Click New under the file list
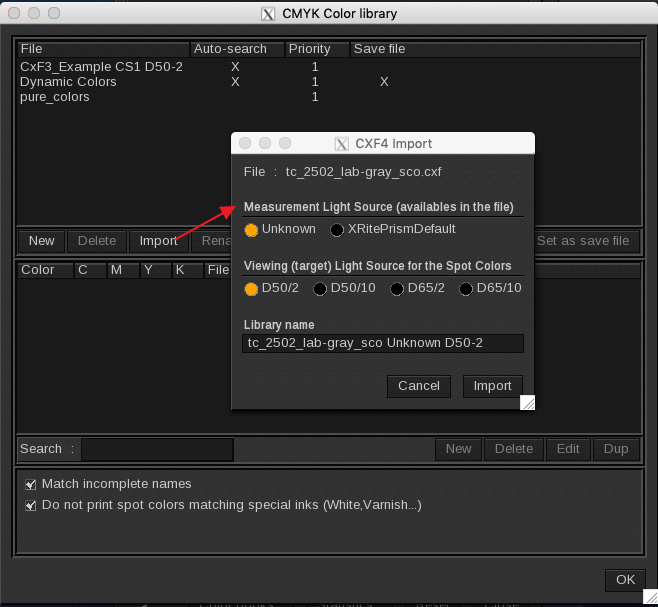Screen dimensions: 658x607 (x=42, y=241)
